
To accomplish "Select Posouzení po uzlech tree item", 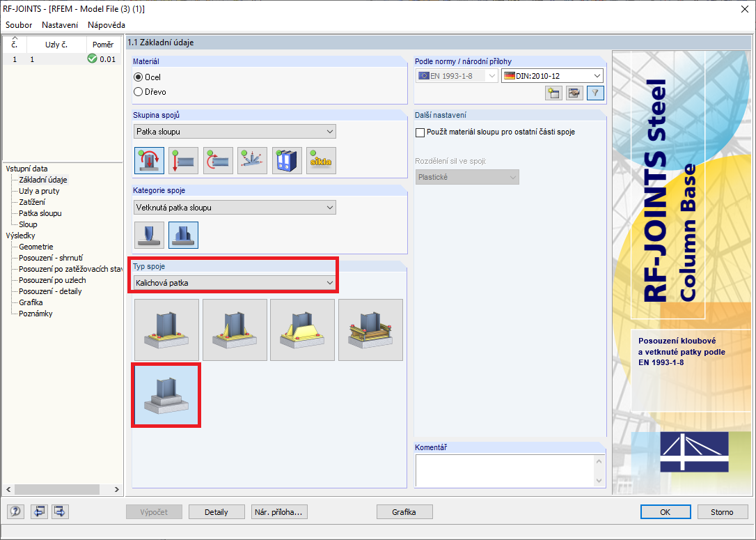I will coord(52,280).
